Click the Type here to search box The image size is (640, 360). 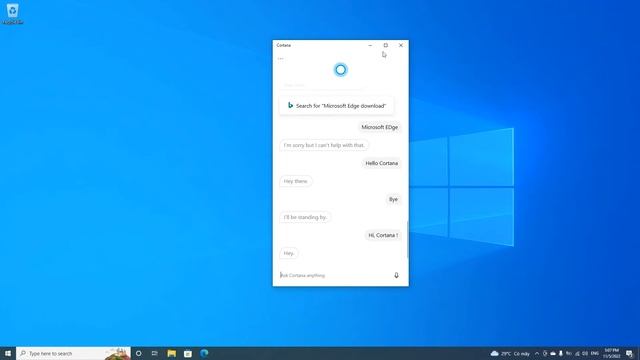coord(73,353)
